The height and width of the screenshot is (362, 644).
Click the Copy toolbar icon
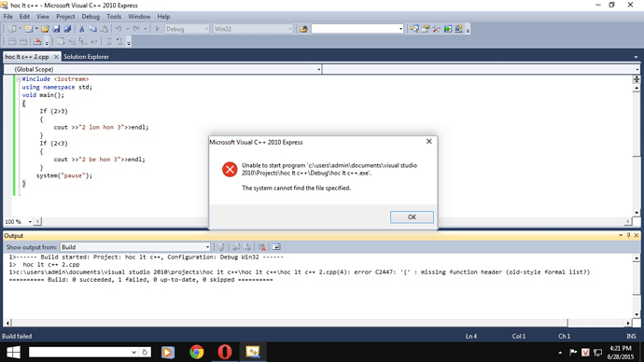[93, 29]
